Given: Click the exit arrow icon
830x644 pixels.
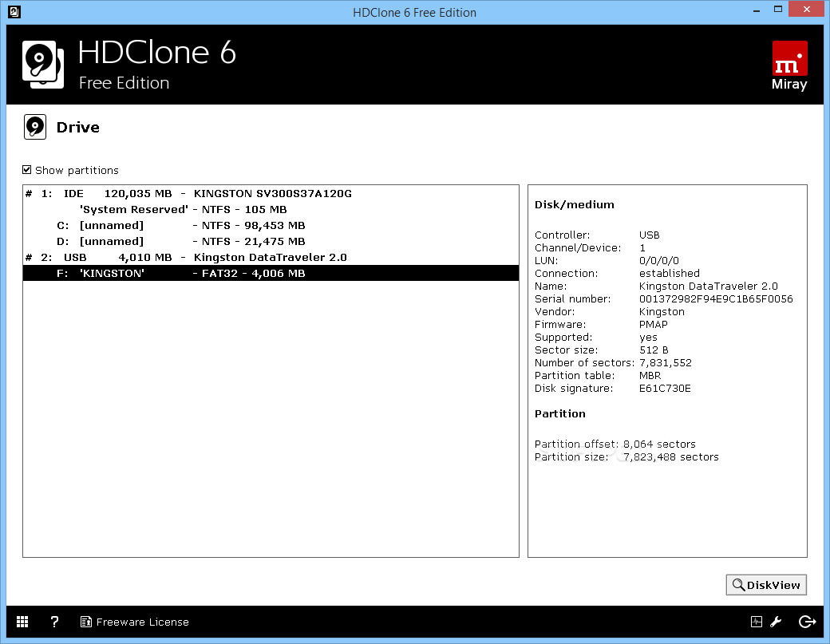Looking at the screenshot, I should (807, 622).
